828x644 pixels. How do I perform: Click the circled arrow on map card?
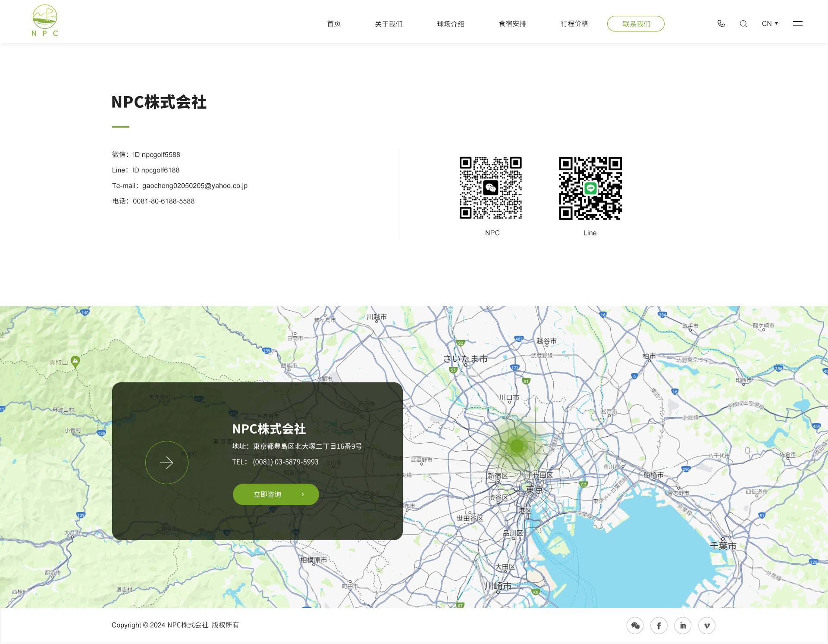pos(167,463)
